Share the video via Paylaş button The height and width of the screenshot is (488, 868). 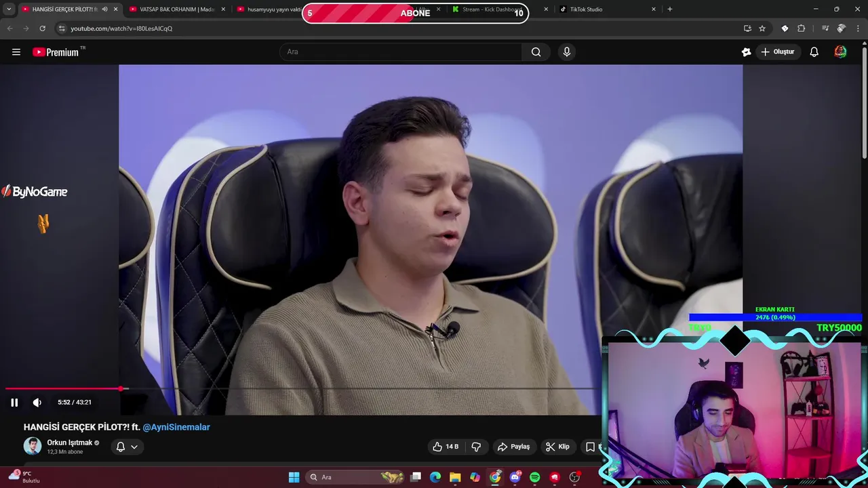[513, 447]
